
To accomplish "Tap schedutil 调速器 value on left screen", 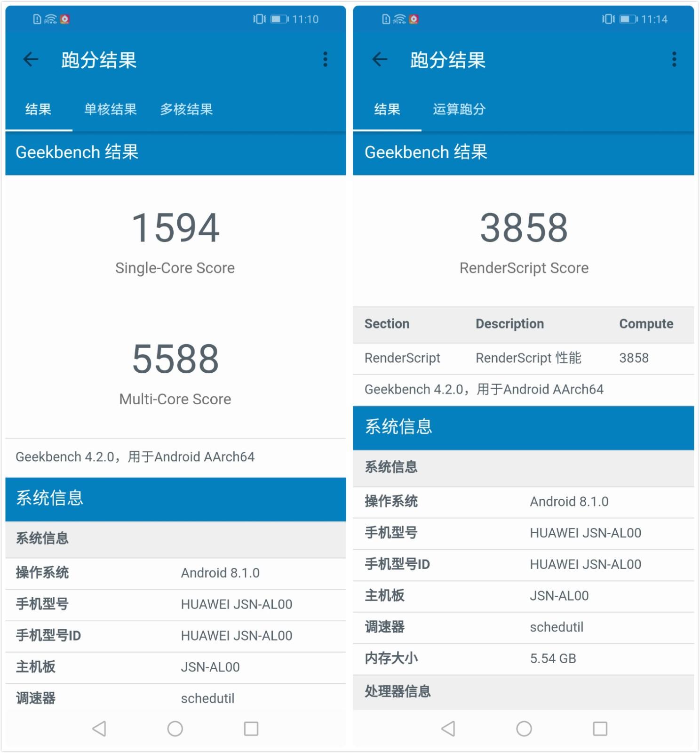I will (x=208, y=698).
